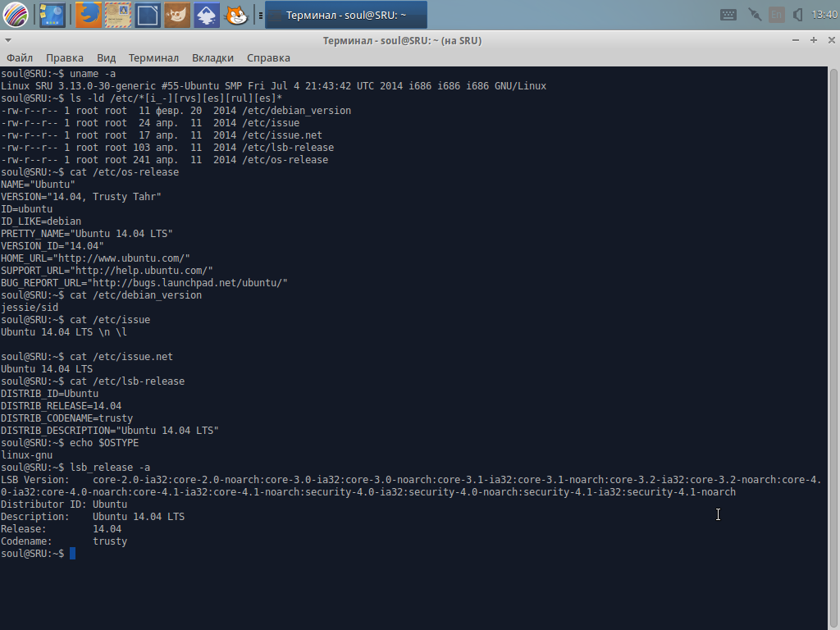Click the jessie/sid output line
The height and width of the screenshot is (630, 840).
pos(30,308)
